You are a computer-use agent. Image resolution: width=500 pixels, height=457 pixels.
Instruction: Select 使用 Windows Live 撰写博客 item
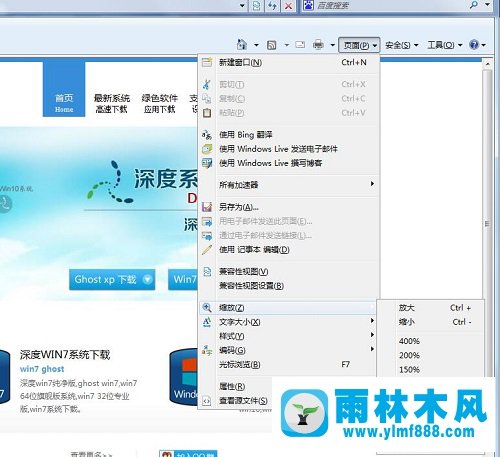click(x=289, y=163)
